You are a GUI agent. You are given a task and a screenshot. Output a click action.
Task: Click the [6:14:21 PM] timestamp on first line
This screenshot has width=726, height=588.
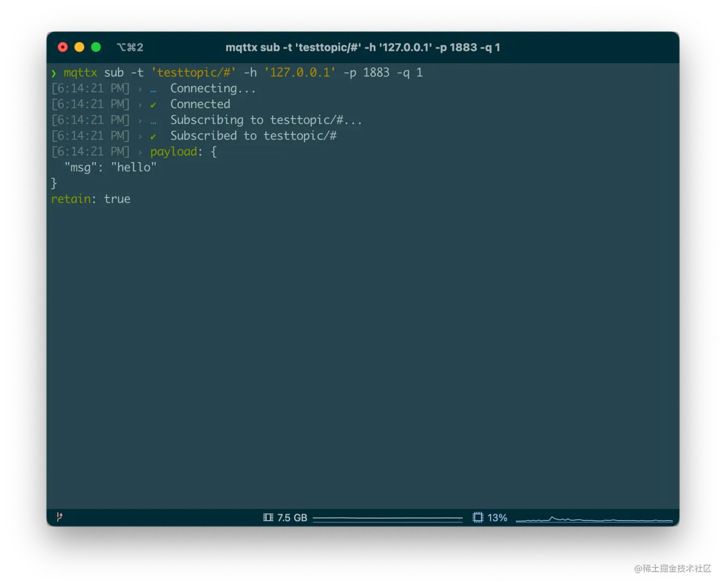pyautogui.click(x=90, y=88)
